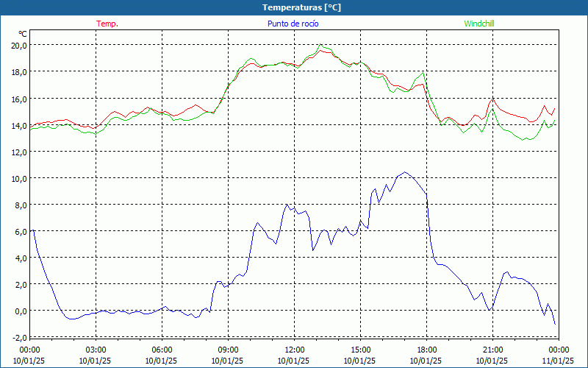Click the '0,0' y-axis value
The height and width of the screenshot is (368, 588).
pos(21,311)
